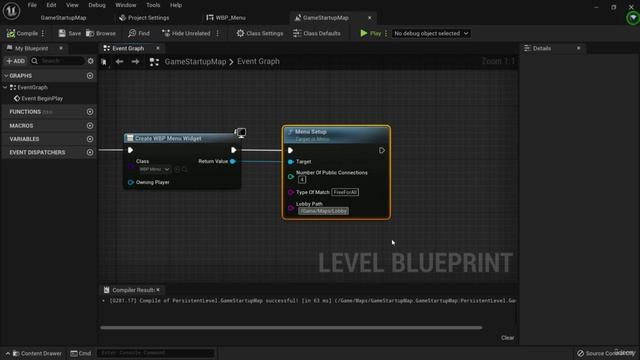640x360 pixels.
Task: Toggle Hide Unrelated nodes
Action: click(x=186, y=33)
